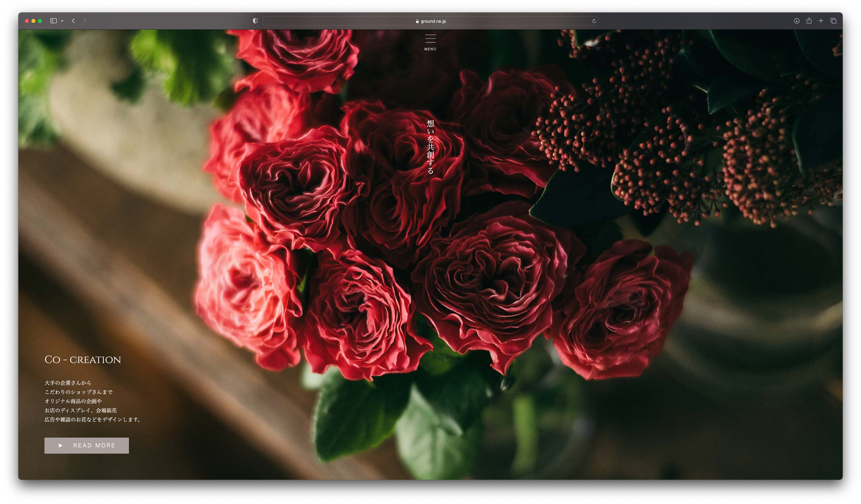
Task: Click the play triangle in READ MORE
Action: [x=61, y=445]
